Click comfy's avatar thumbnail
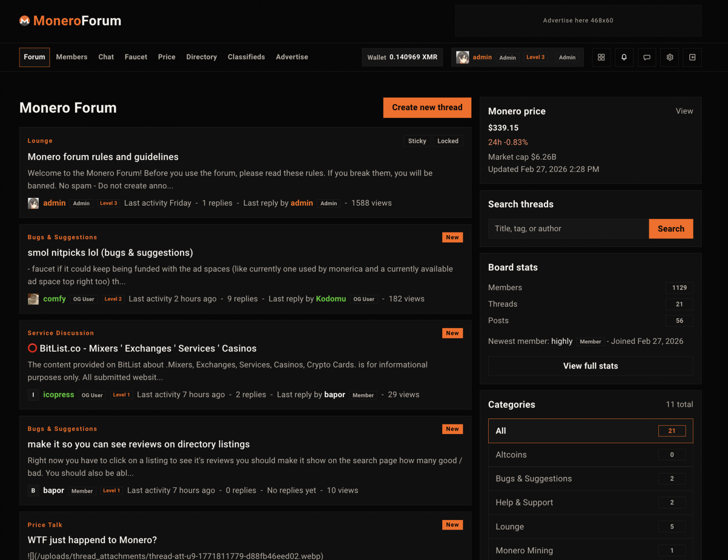This screenshot has height=560, width=728. (33, 299)
